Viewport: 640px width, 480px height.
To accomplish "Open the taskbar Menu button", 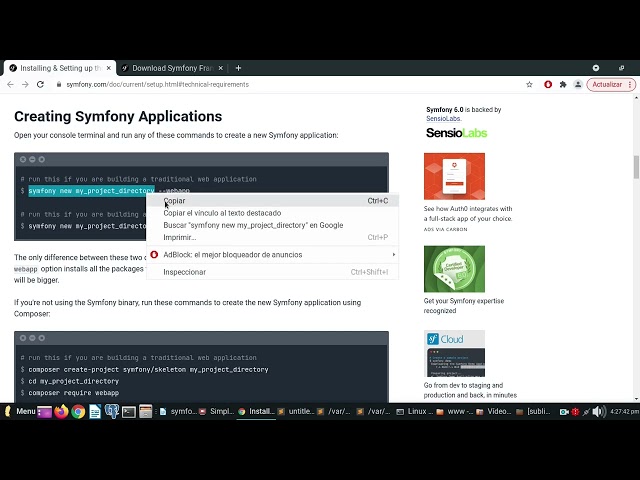I will click(20, 411).
